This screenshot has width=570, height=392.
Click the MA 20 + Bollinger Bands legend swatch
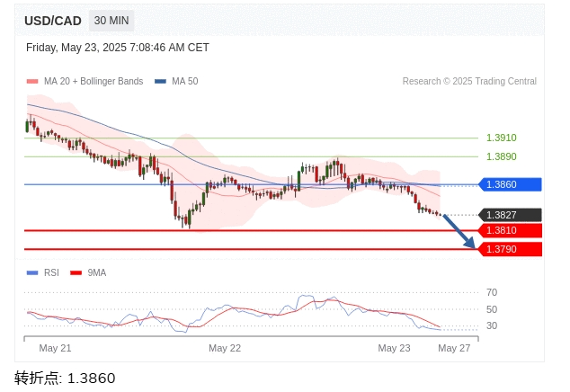[x=32, y=81]
